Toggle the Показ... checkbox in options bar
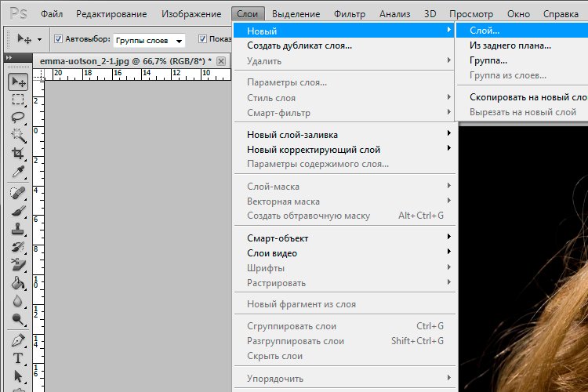The height and width of the screenshot is (392, 588). point(203,39)
